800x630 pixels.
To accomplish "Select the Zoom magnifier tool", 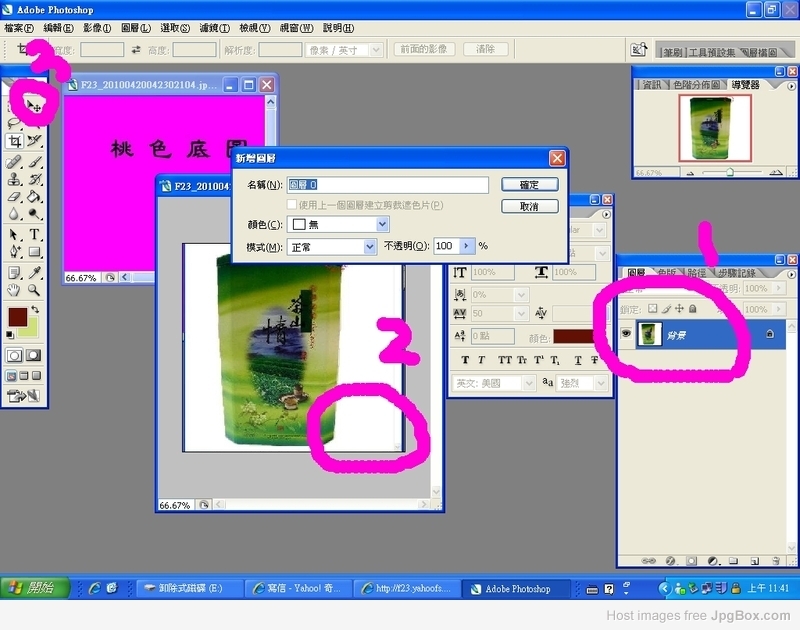I will pos(35,291).
